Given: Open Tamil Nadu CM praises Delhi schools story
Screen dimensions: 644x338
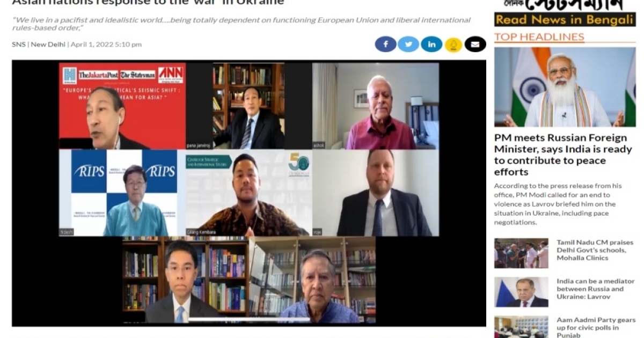Looking at the screenshot, I should (595, 250).
